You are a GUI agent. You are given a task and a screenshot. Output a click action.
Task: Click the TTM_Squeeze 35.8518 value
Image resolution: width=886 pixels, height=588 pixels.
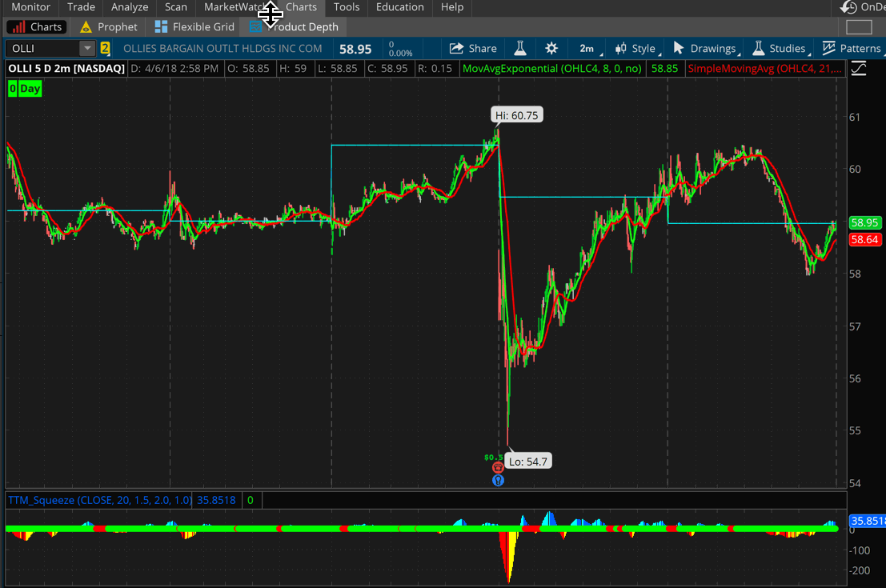tap(216, 501)
